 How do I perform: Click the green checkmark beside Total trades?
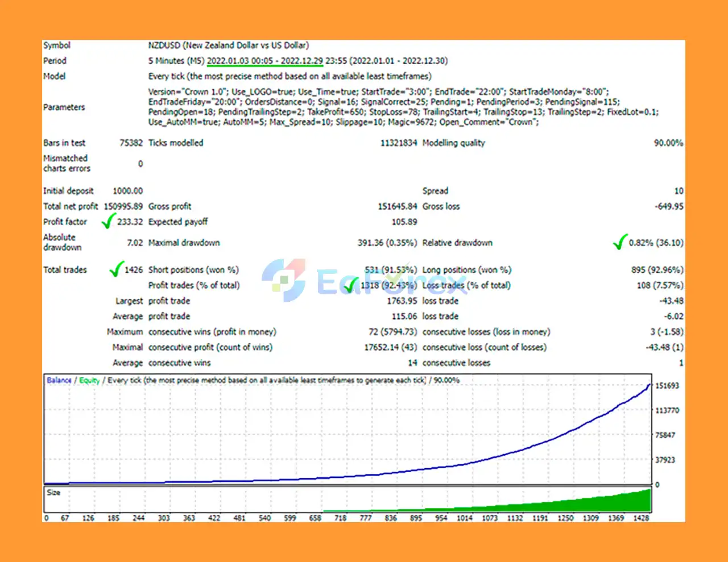pyautogui.click(x=116, y=269)
